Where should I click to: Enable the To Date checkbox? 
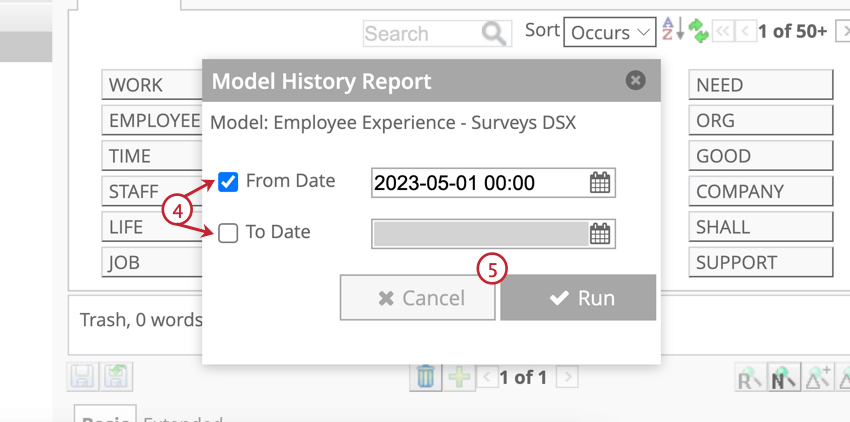click(x=228, y=233)
